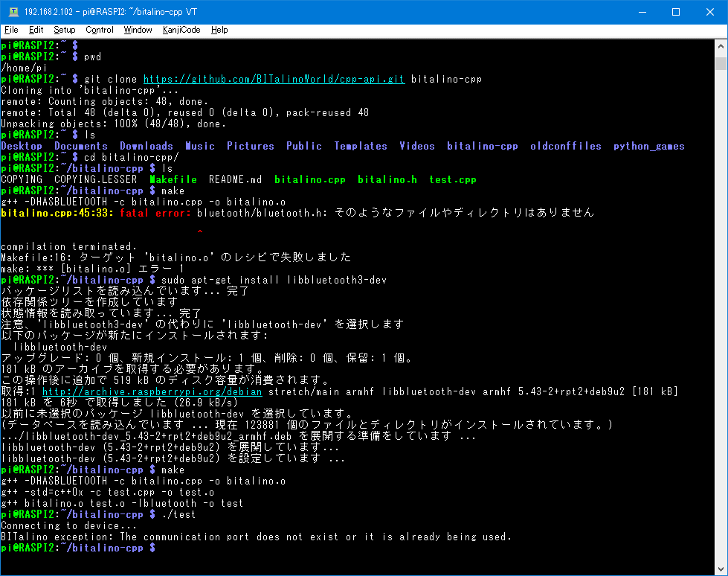Click 'bitalino.cpp:45:33:' error location

tap(57, 213)
